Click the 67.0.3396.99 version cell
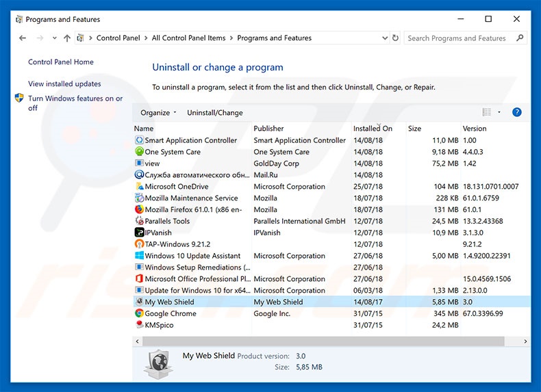The height and width of the screenshot is (392, 541). coord(483,313)
